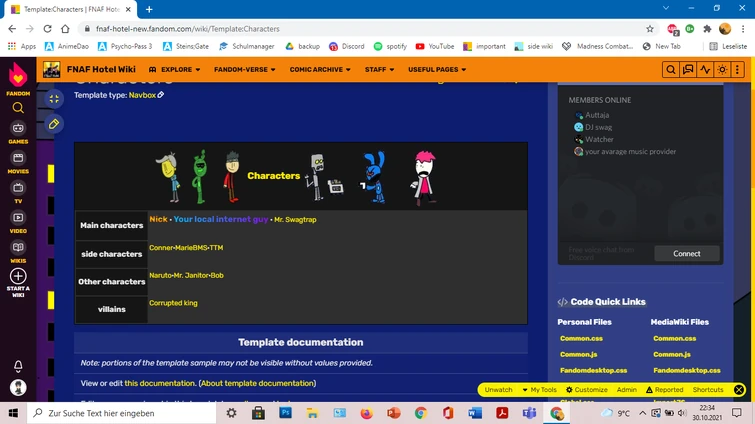Open Firefox from the taskbar
Screen dimensions: 755x424
pyautogui.click(x=366, y=413)
